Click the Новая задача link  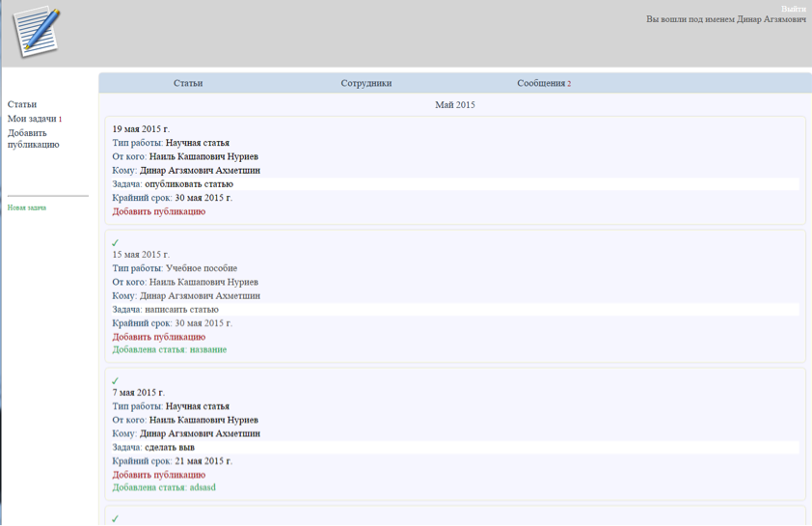(27, 208)
